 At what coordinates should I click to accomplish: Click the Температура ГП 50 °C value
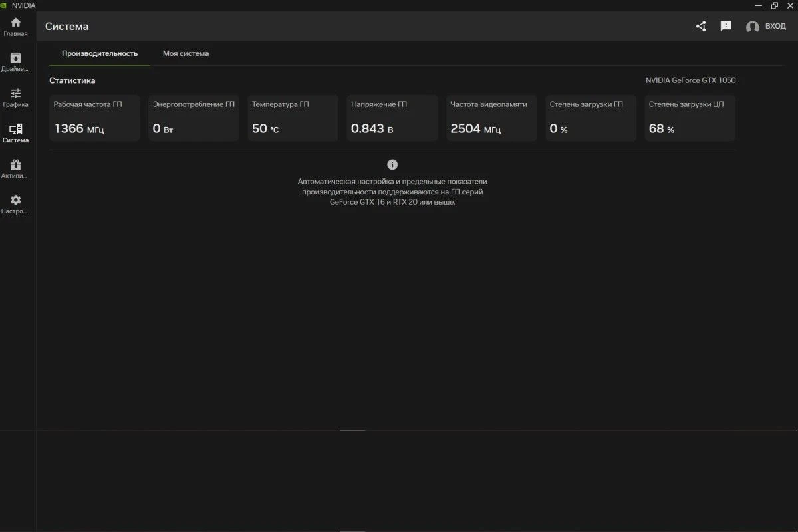(x=265, y=128)
